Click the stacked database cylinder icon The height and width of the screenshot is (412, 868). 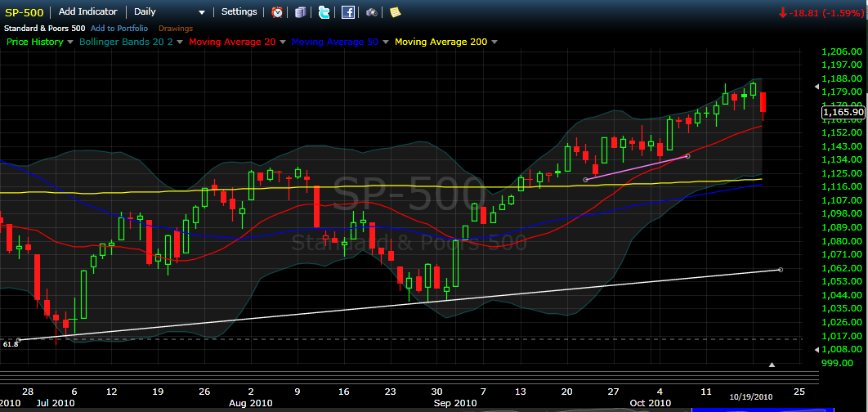tap(300, 11)
